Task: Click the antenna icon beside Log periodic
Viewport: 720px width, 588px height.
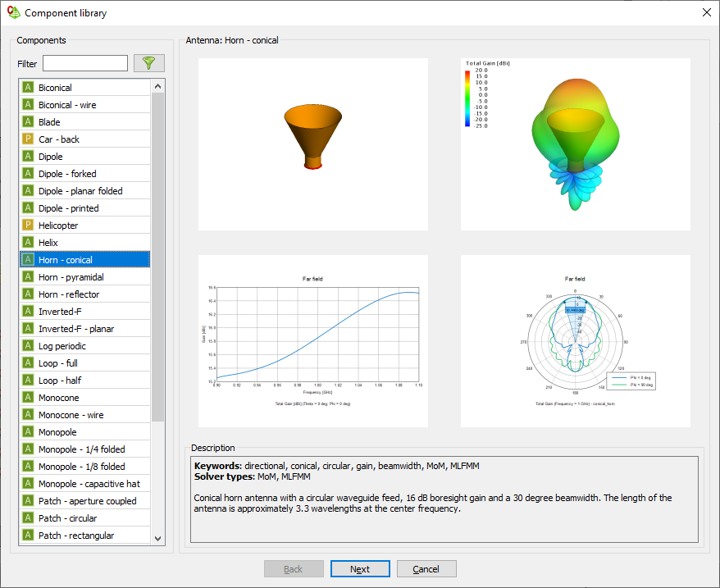Action: point(28,346)
